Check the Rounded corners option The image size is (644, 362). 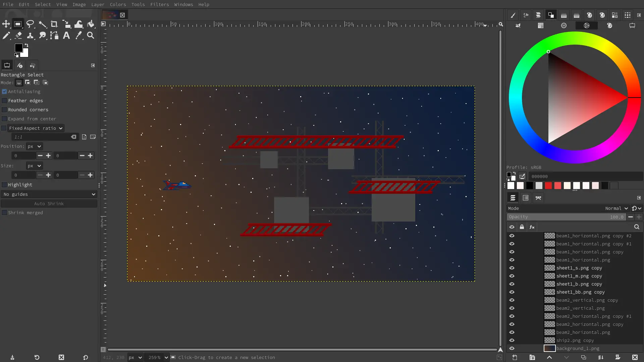click(4, 110)
